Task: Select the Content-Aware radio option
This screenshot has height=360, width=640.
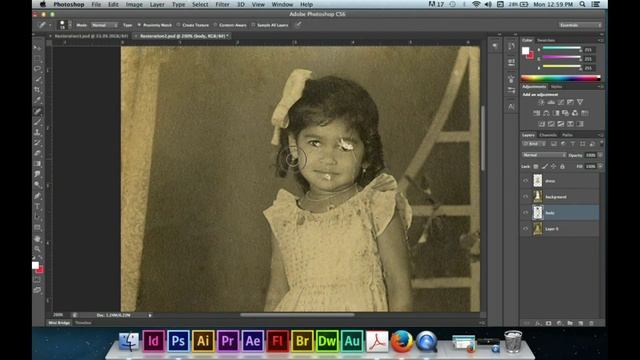Action: coord(216,25)
